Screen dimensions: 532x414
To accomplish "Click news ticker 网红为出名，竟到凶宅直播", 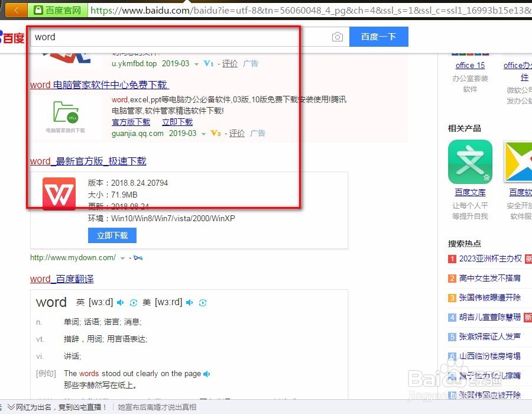I will pos(61,407).
